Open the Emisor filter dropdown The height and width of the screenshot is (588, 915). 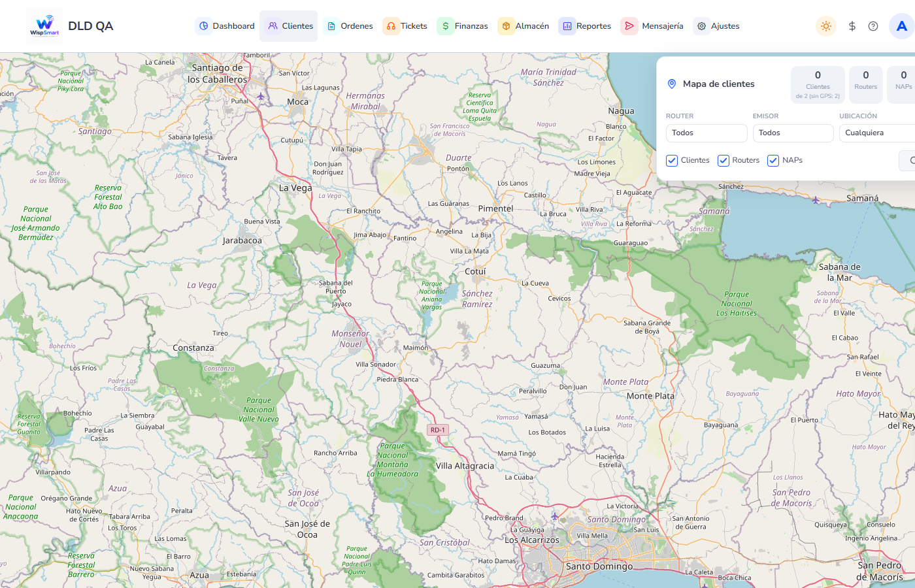click(793, 133)
